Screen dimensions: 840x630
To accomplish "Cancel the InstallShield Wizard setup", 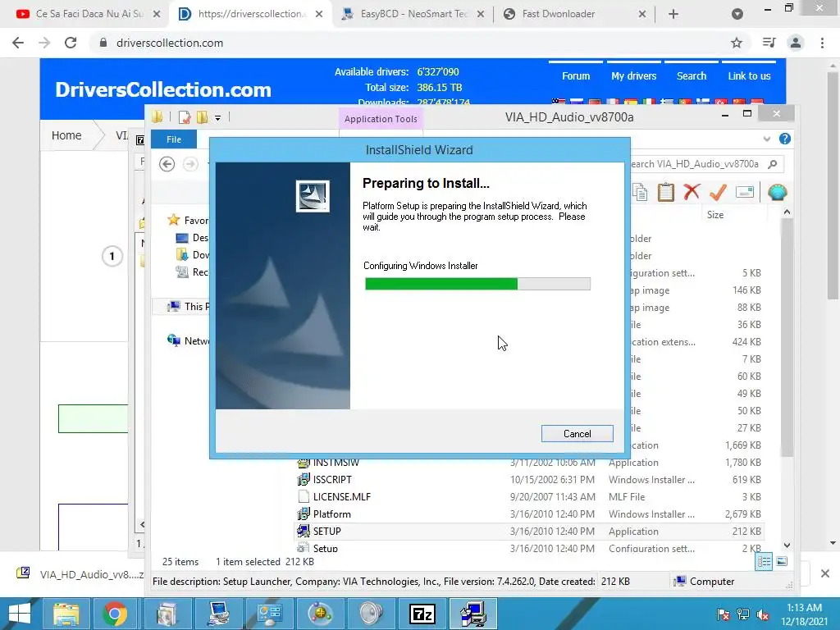I will pyautogui.click(x=577, y=433).
